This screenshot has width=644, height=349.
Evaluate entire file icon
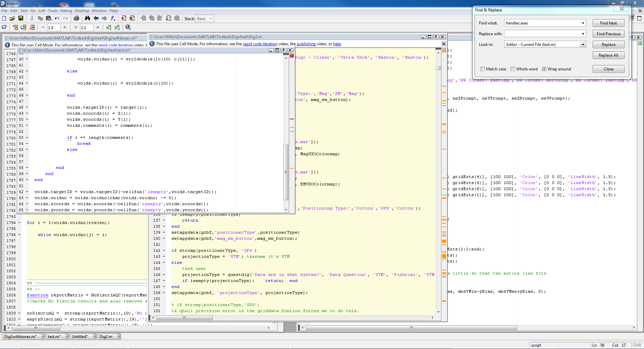32,27
